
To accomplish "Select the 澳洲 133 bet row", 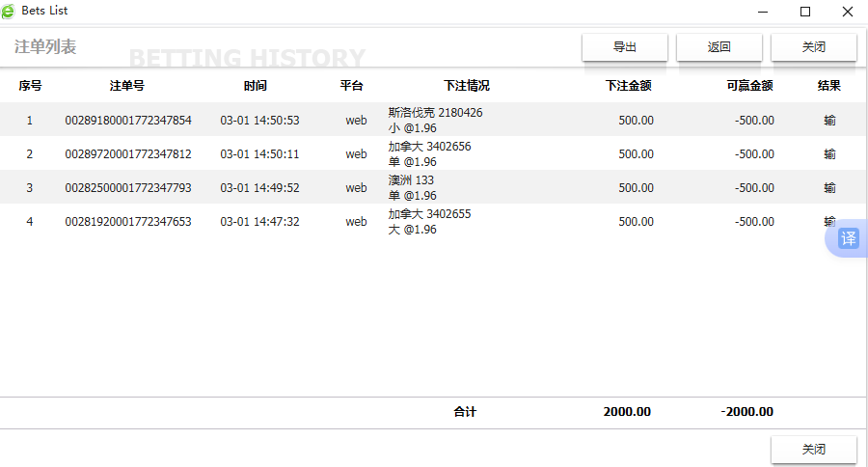I will 412,187.
